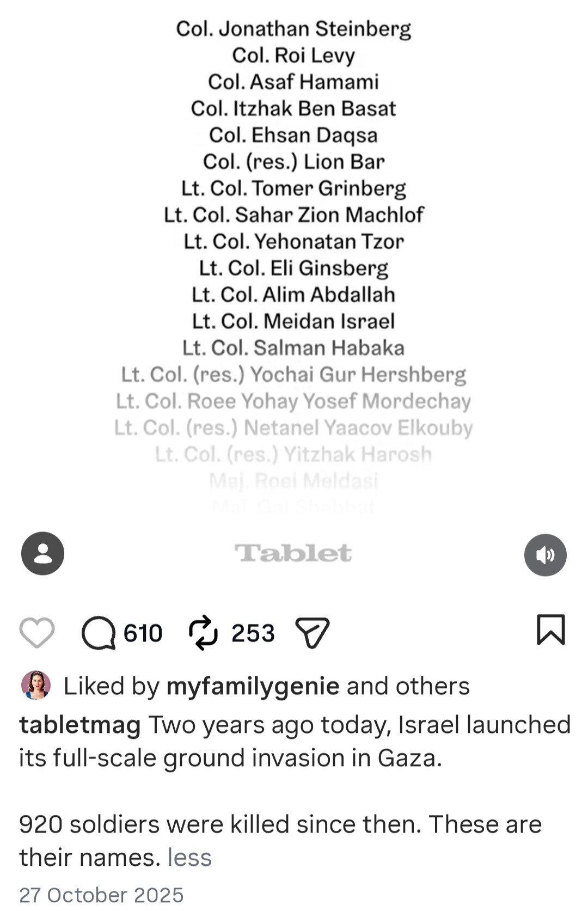The width and height of the screenshot is (588, 911).
Task: Save post with the bookmark icon
Action: click(x=551, y=629)
